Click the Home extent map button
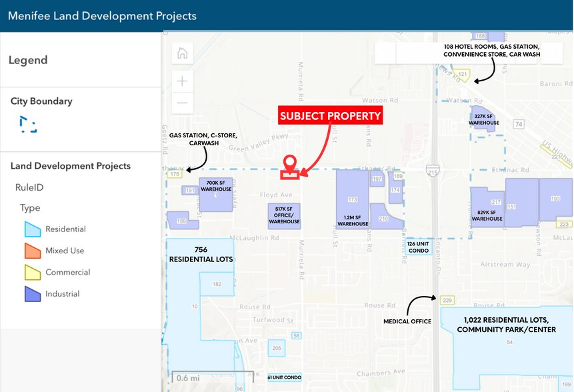Image resolution: width=574 pixels, height=392 pixels. click(x=182, y=53)
